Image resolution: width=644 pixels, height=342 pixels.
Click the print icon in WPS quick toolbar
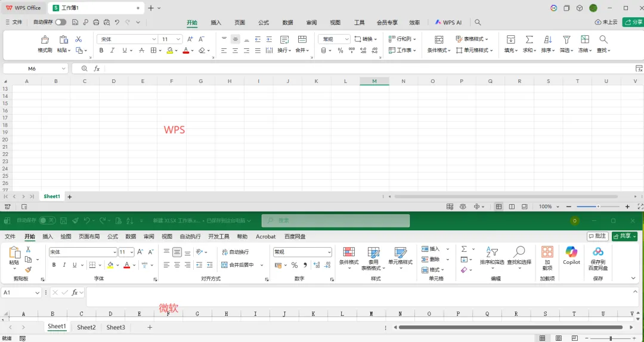point(96,22)
